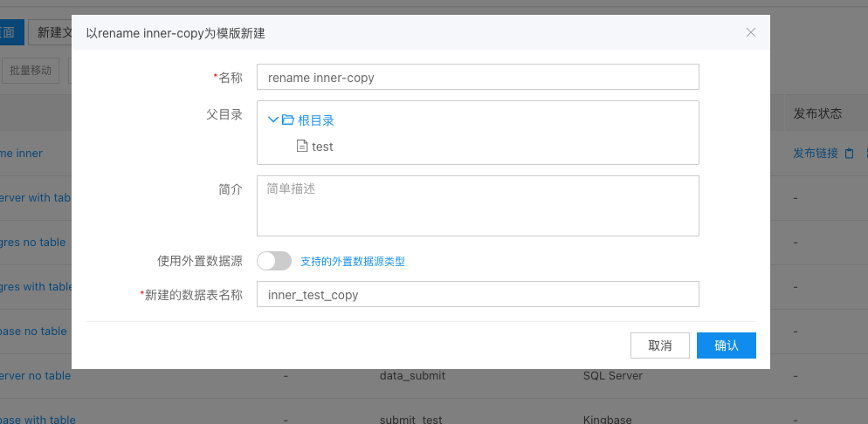Image resolution: width=868 pixels, height=424 pixels.
Task: Click the 简介 description textarea
Action: 478,206
